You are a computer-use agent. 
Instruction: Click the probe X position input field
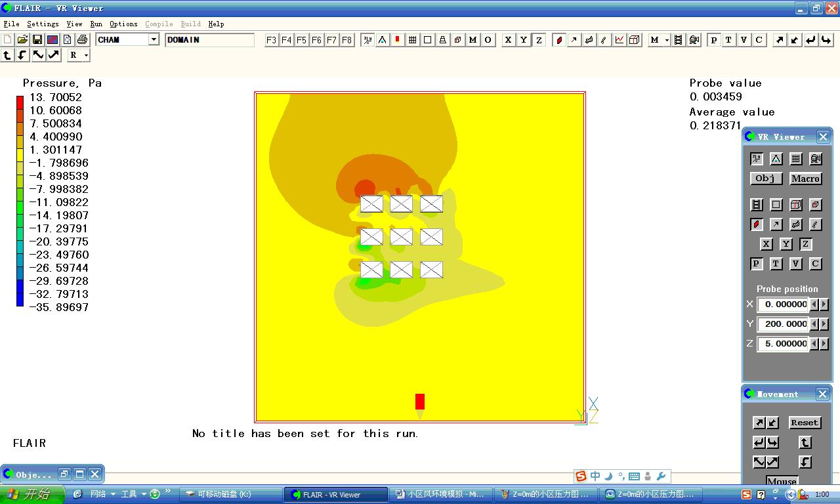pyautogui.click(x=783, y=304)
